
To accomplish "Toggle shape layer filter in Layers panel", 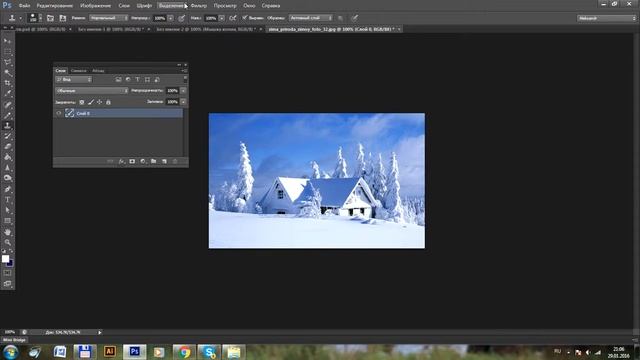I will click(147, 80).
